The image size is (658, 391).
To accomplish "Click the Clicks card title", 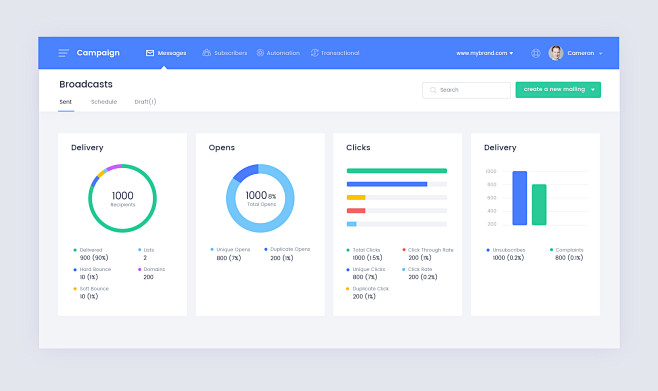I will (x=358, y=148).
